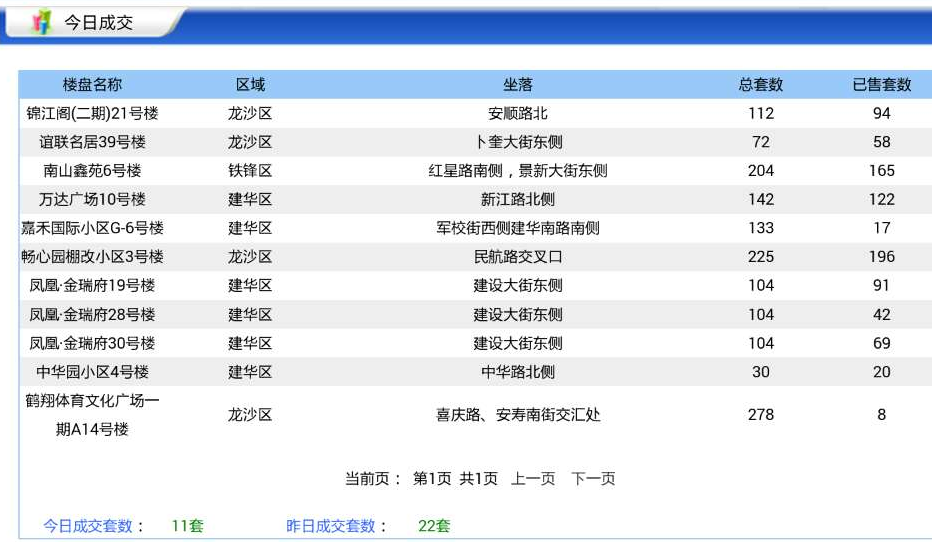The height and width of the screenshot is (542, 932).
Task: Click total units value 142
Action: point(761,199)
